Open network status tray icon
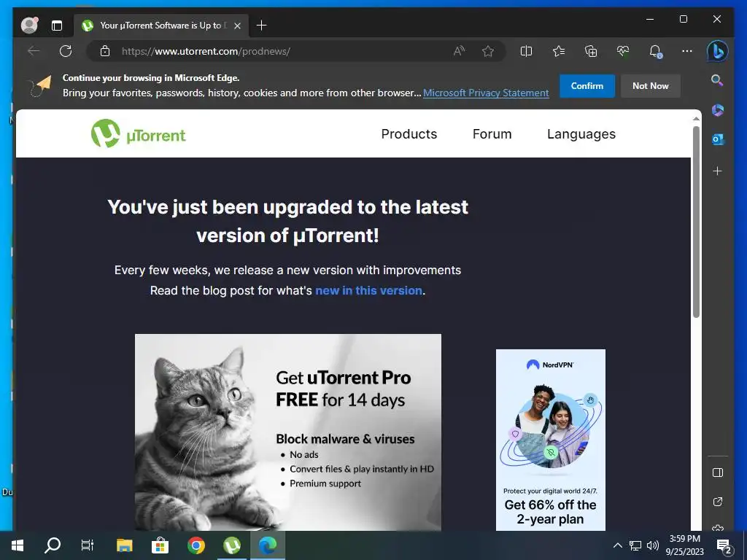The height and width of the screenshot is (560, 747). (635, 545)
